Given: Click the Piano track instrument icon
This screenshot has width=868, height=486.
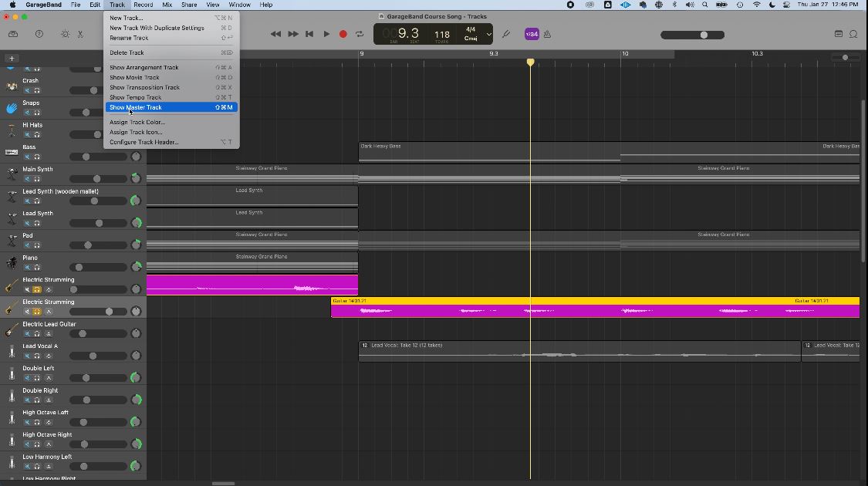Looking at the screenshot, I should 12,263.
